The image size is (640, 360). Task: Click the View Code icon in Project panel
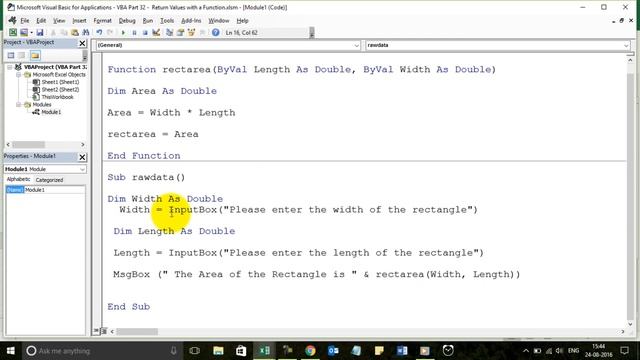(x=11, y=55)
